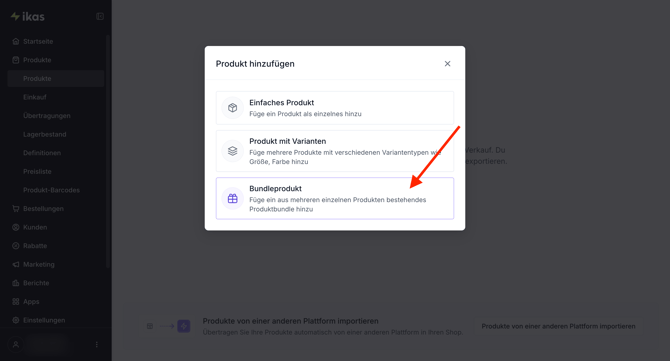Click the user avatar icon at sidebar bottom
670x361 pixels.
coord(16,344)
